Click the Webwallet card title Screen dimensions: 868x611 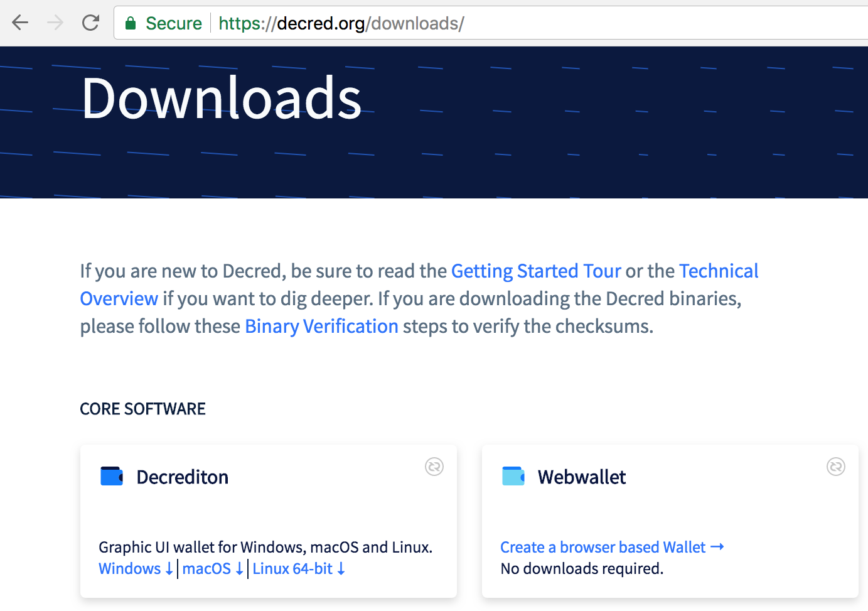pos(582,477)
